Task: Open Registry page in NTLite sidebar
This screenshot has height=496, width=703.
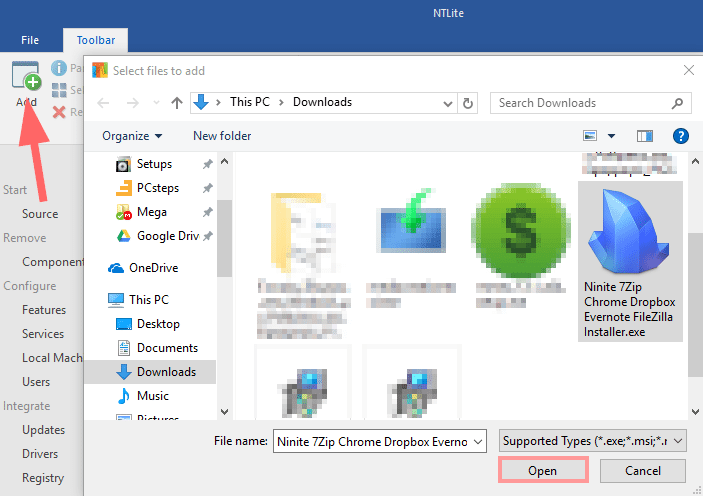Action: pos(43,478)
